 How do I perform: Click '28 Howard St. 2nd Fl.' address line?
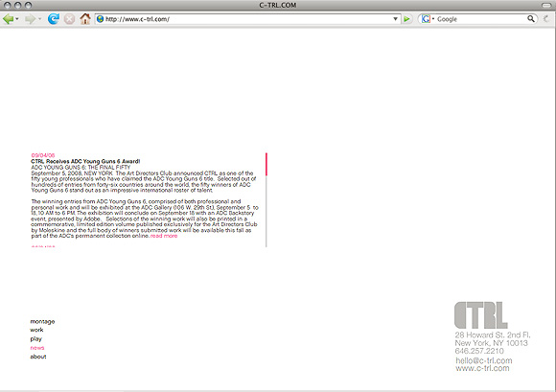493,334
